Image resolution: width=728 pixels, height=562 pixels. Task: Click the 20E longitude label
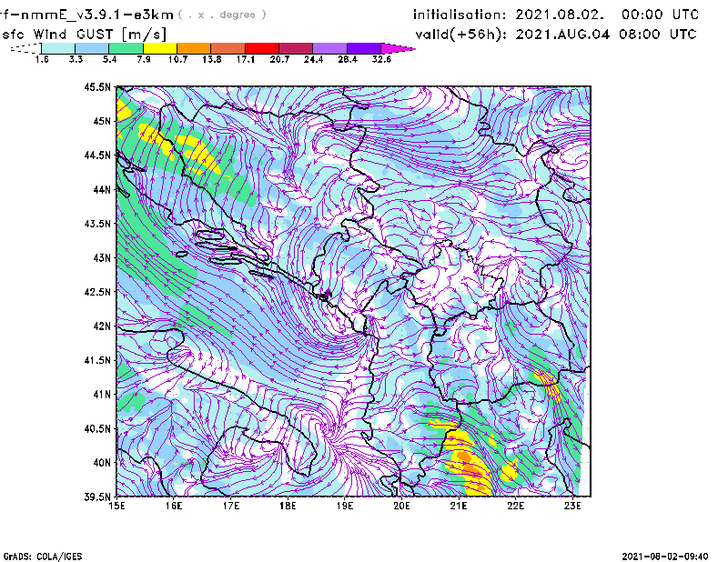point(401,506)
